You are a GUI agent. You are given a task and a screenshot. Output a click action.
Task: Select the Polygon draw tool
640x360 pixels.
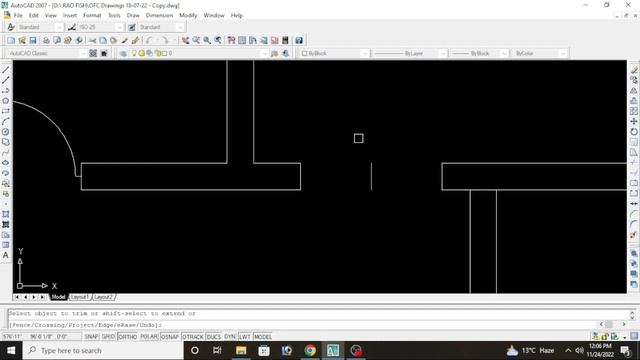6,101
